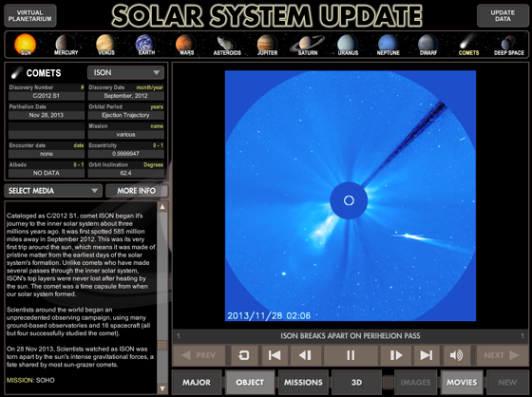The width and height of the screenshot is (532, 397).
Task: Click the Perihelion Date value Nov 28, 2013
Action: tap(47, 115)
